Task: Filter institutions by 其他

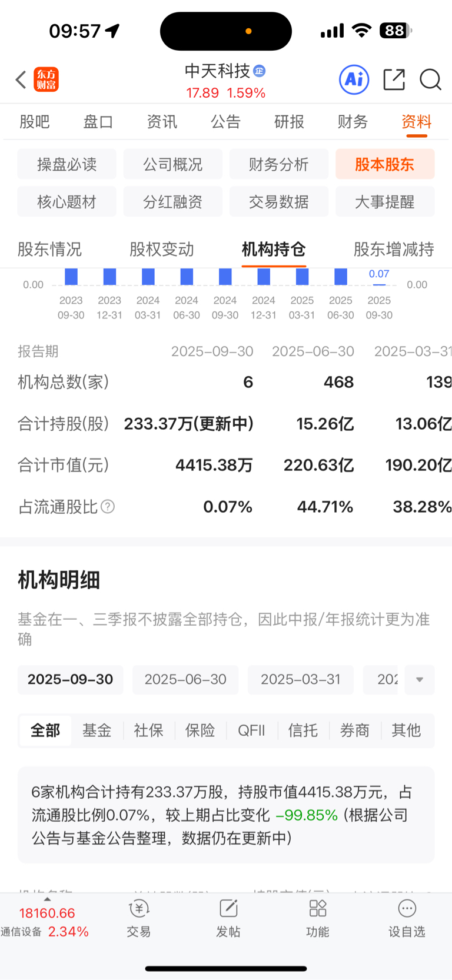Action: pos(406,731)
